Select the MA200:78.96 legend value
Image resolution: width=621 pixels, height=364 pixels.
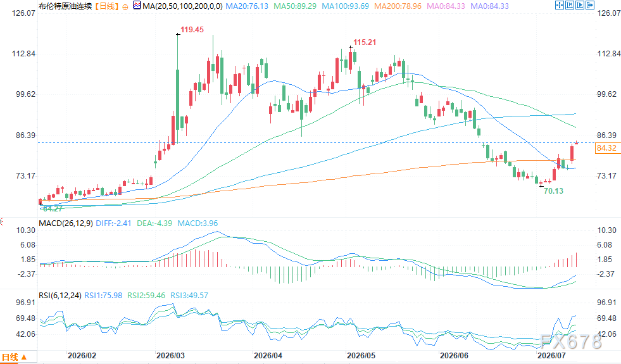(x=398, y=6)
